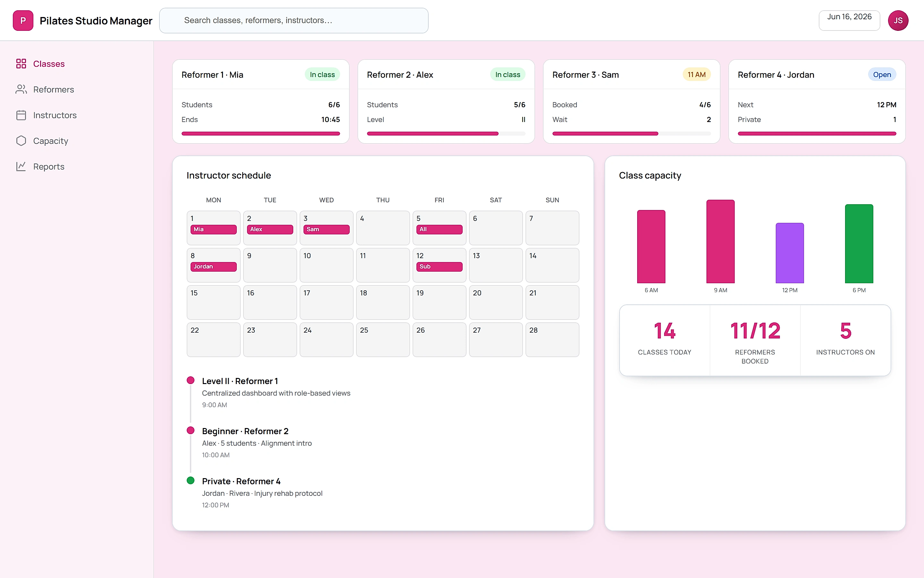
Task: Click the Capacity hexagon icon
Action: point(21,141)
